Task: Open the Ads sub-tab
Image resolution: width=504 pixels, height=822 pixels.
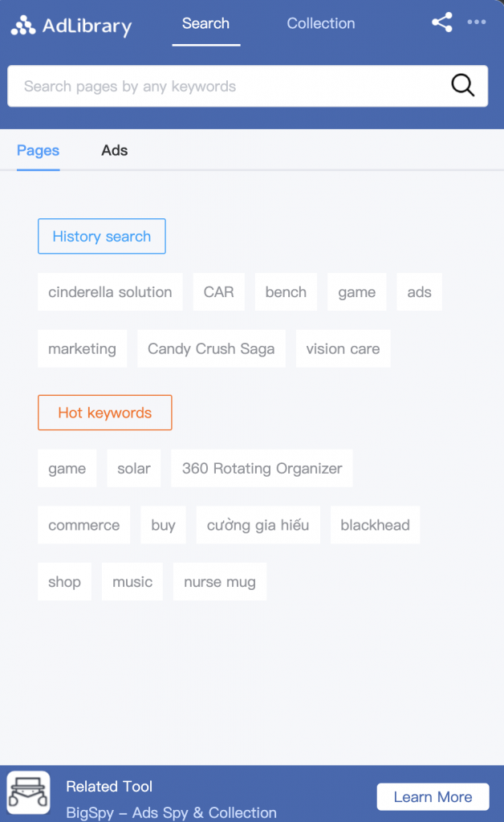Action: pyautogui.click(x=114, y=150)
